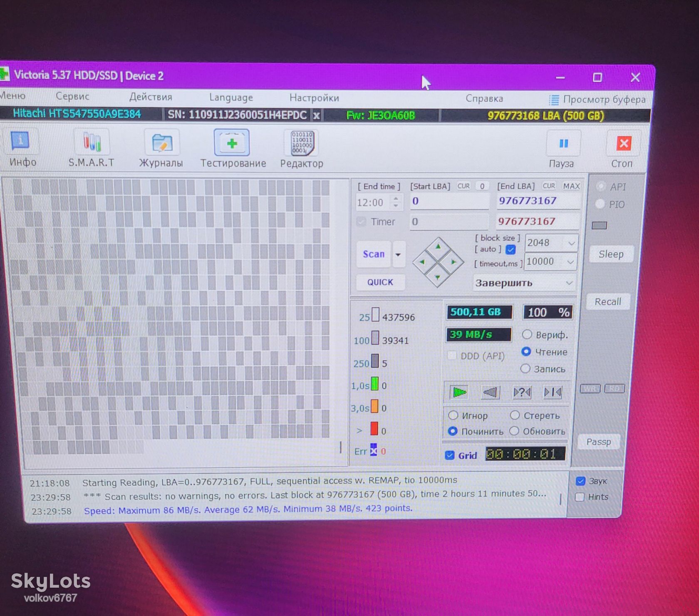Open Просмотр буфера buffer view
The width and height of the screenshot is (699, 616).
pos(597,99)
